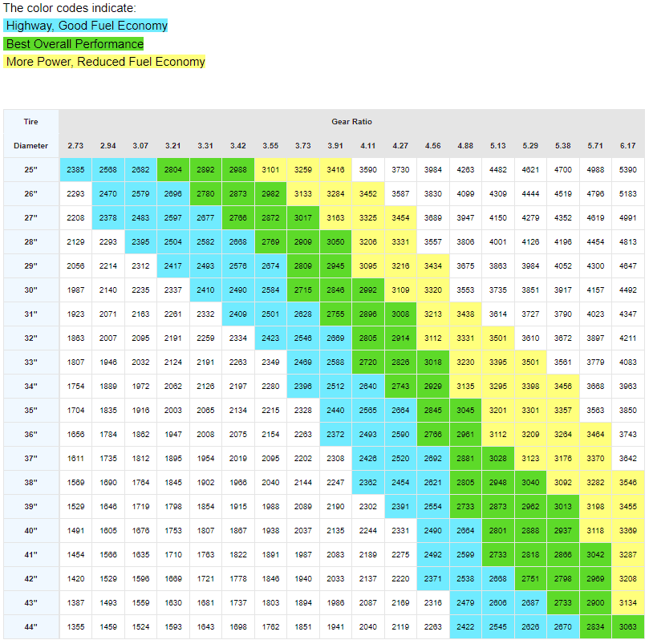Click the blue Highway, Good Fuel Economy legend
Viewport: 653px width, 644px height.
(85, 26)
